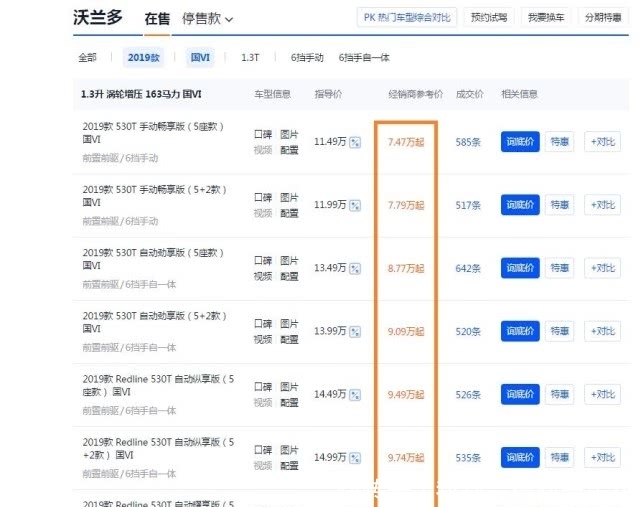Add 13.49万 model to comparison with +对比
This screenshot has height=507, width=641.
coord(603,268)
